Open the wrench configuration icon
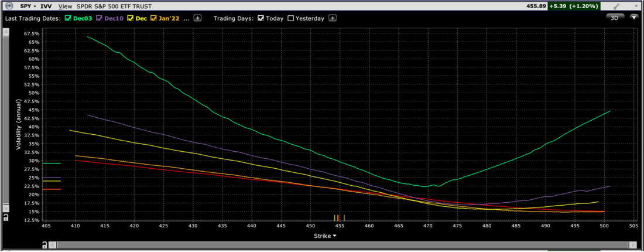Viewport: 644px width, 252px height. click(x=616, y=6)
